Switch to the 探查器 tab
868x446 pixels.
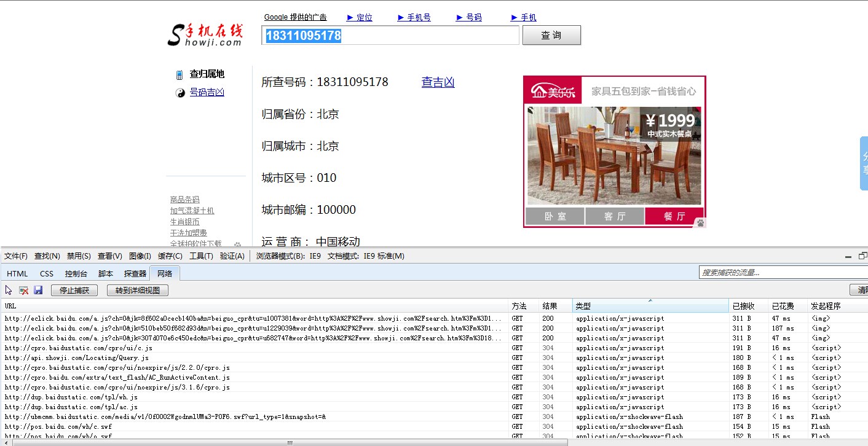point(135,274)
